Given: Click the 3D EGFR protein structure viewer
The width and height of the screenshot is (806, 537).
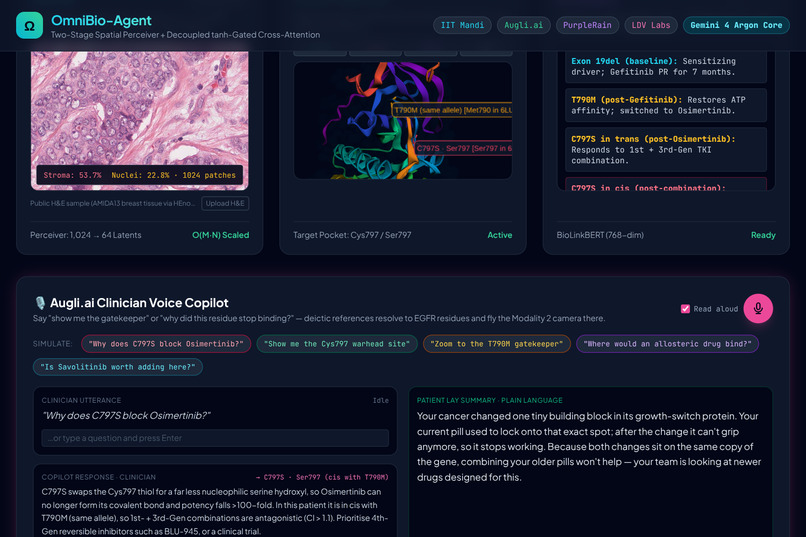Looking at the screenshot, I should 402,121.
